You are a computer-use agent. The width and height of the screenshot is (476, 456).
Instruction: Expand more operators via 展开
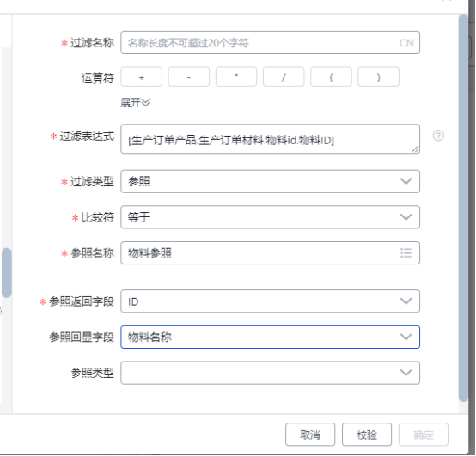(x=135, y=103)
